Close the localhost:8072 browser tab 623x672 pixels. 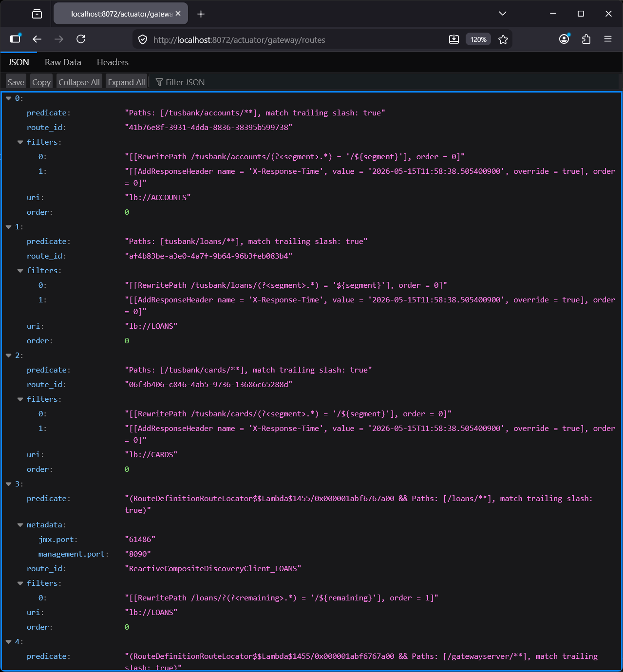[x=178, y=14]
